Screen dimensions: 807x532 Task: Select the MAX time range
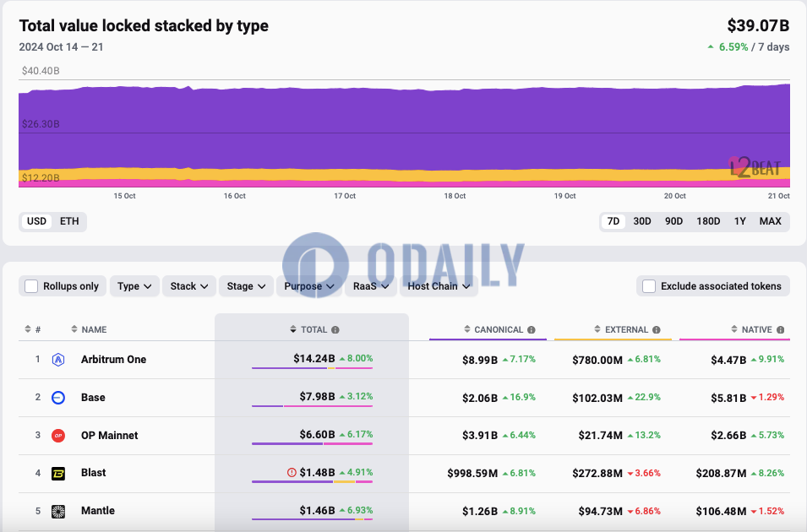click(x=771, y=221)
